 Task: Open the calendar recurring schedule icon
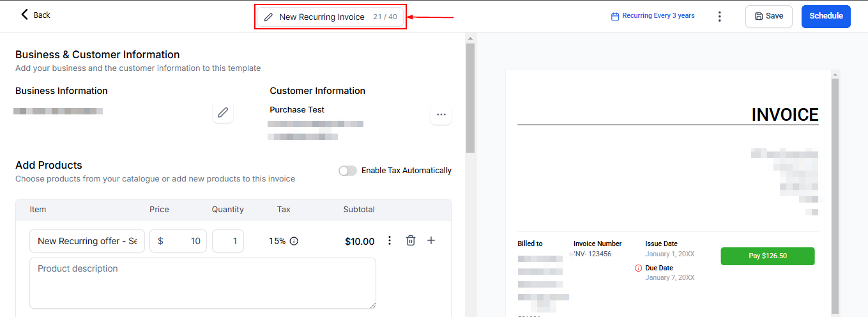[x=616, y=16]
